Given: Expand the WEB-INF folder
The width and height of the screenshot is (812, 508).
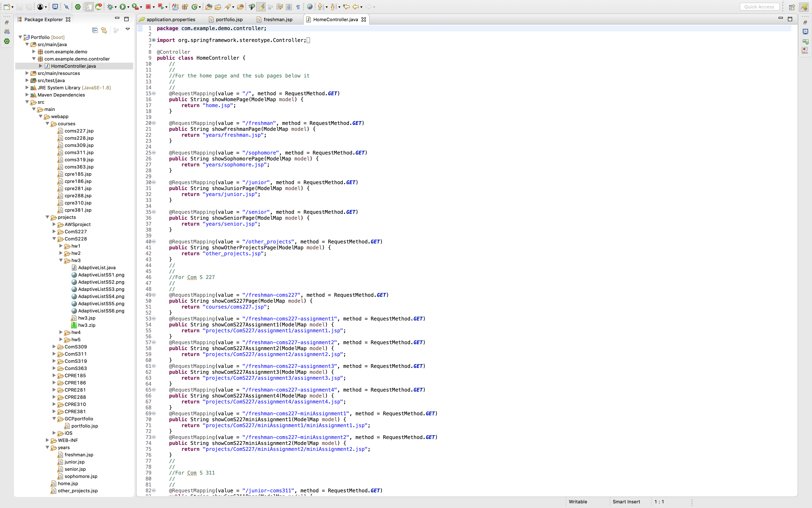Looking at the screenshot, I should pyautogui.click(x=47, y=440).
